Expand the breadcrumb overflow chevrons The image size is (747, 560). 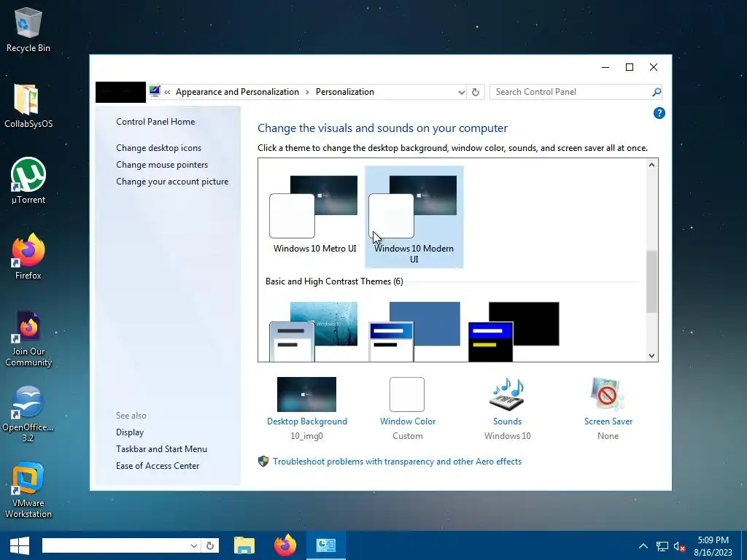coord(167,92)
